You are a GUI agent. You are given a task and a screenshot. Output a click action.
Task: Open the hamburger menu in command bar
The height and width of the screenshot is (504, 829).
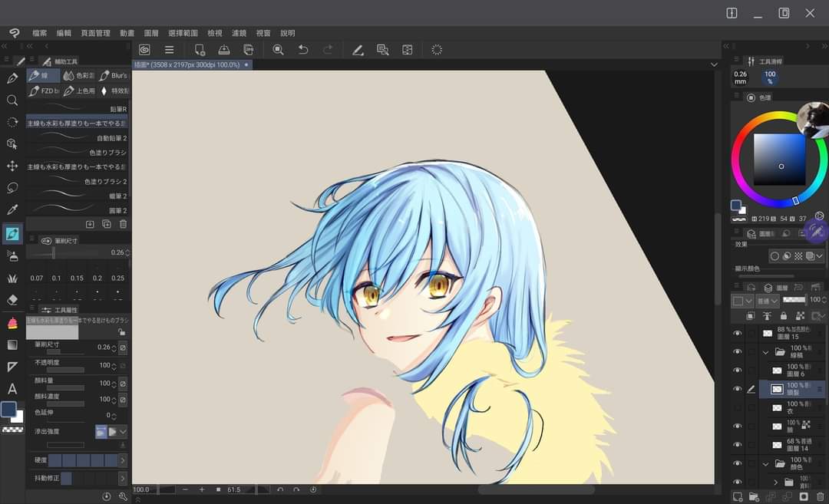coord(169,50)
